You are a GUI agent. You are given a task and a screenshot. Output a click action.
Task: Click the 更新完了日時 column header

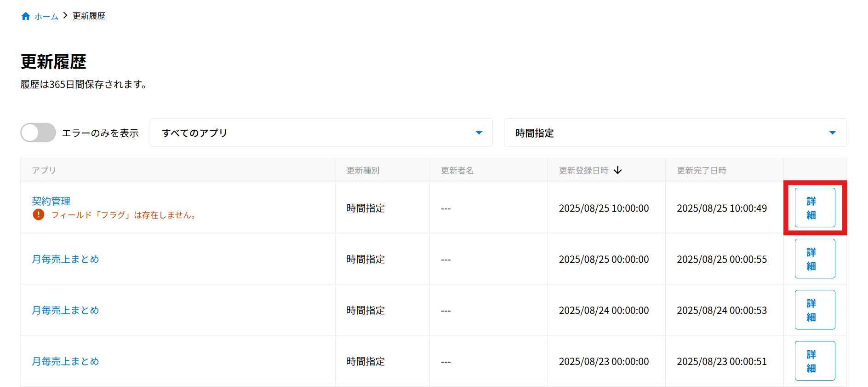702,170
